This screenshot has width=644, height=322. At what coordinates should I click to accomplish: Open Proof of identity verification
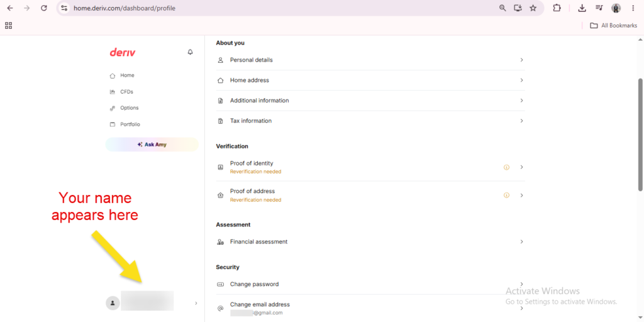coord(370,167)
